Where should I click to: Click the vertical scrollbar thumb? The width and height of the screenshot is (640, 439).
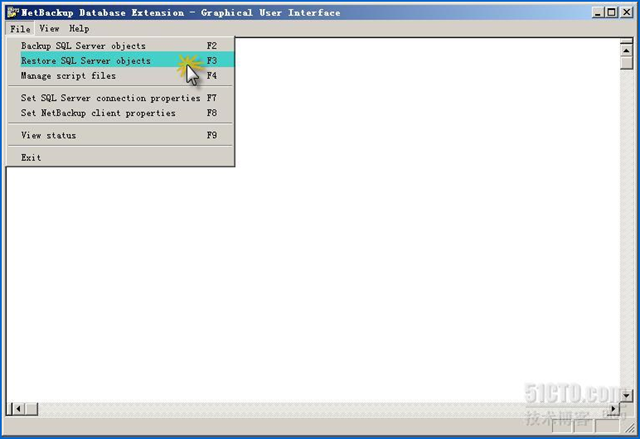626,63
